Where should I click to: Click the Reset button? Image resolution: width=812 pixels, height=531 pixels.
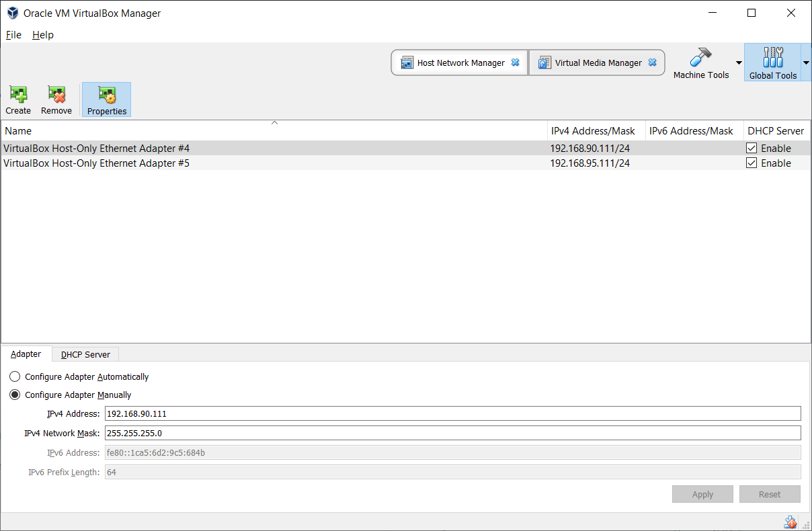coord(770,494)
